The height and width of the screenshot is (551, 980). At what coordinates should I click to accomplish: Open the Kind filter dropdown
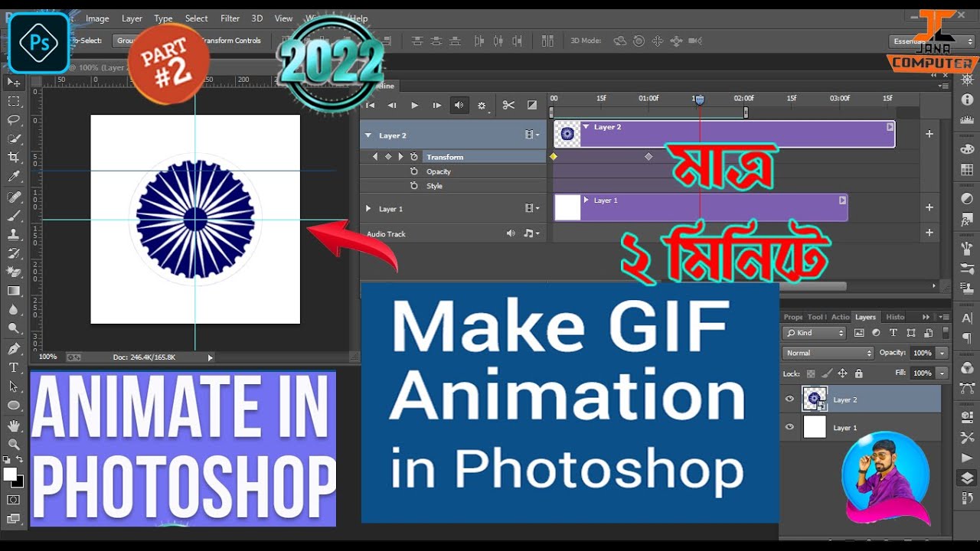[814, 333]
